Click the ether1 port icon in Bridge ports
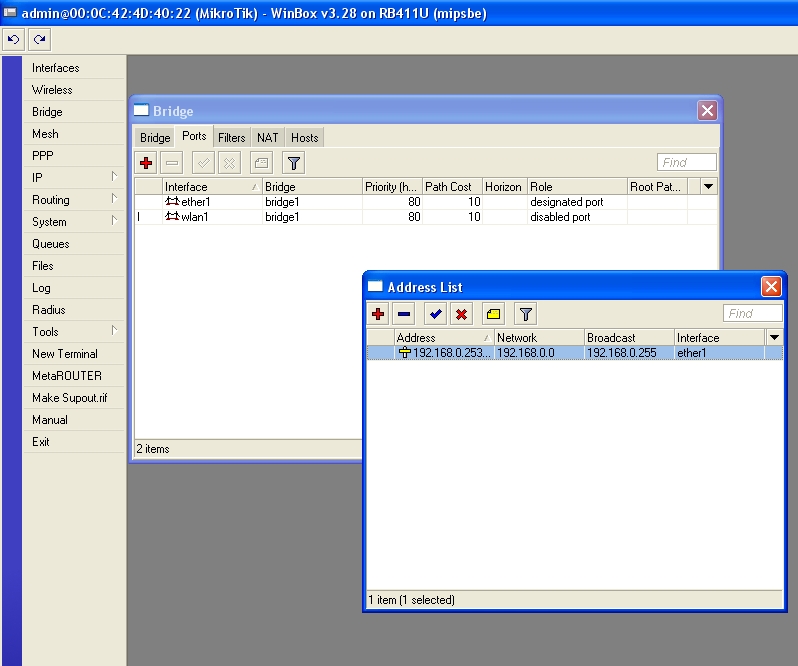 pos(172,201)
